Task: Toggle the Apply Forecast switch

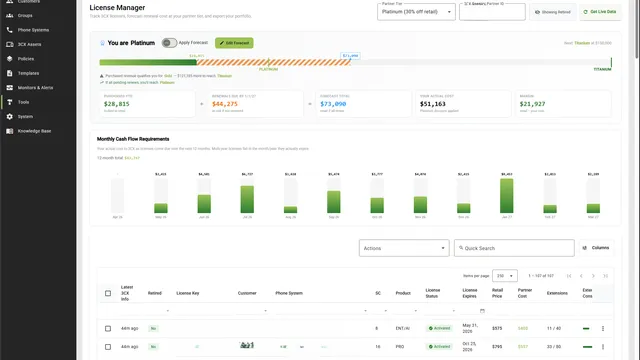Action: point(169,42)
